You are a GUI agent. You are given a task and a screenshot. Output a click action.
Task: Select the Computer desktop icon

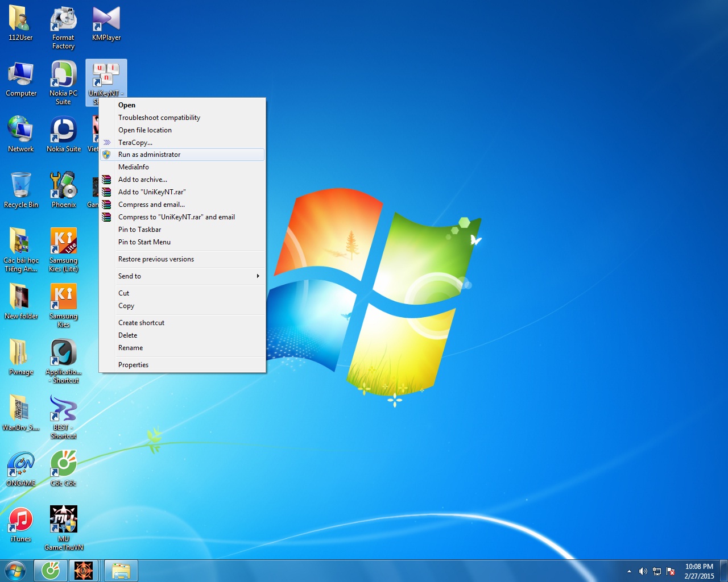pos(21,79)
